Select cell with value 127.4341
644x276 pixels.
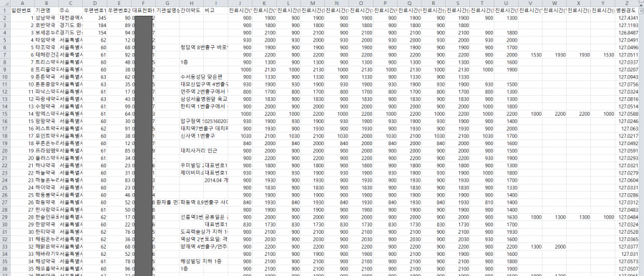[x=627, y=18]
